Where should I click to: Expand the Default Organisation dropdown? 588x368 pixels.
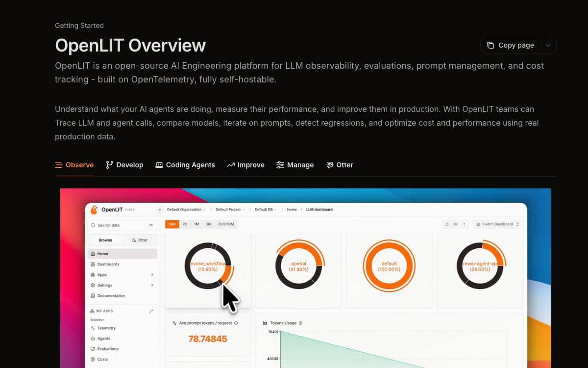point(186,210)
